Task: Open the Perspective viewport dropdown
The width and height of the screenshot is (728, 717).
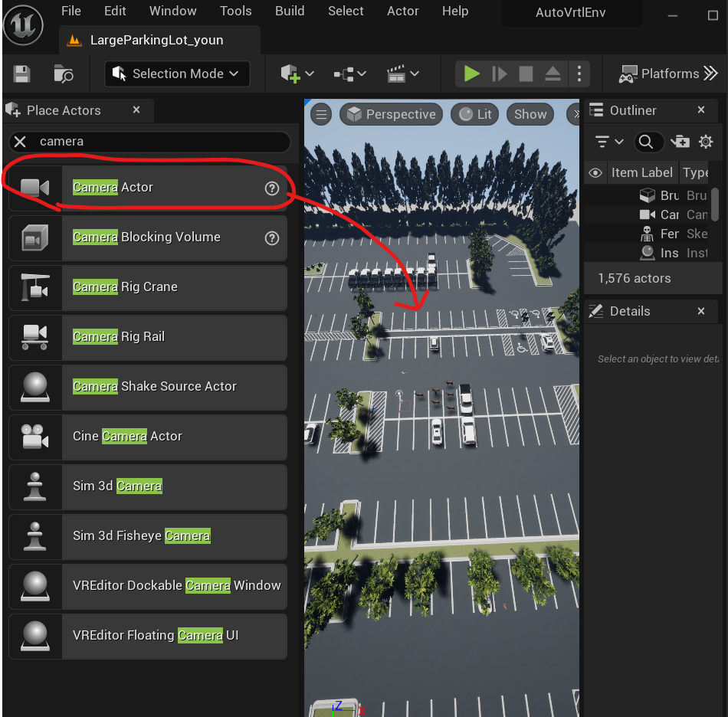Action: pyautogui.click(x=391, y=113)
